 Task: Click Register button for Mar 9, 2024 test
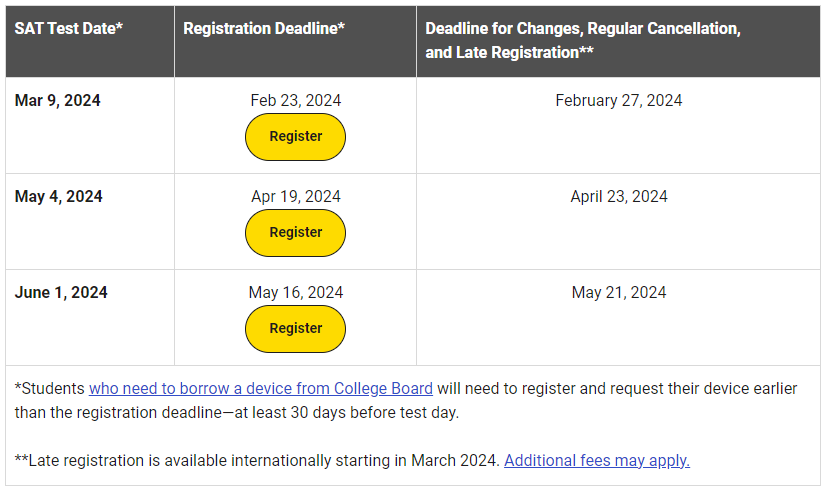295,137
